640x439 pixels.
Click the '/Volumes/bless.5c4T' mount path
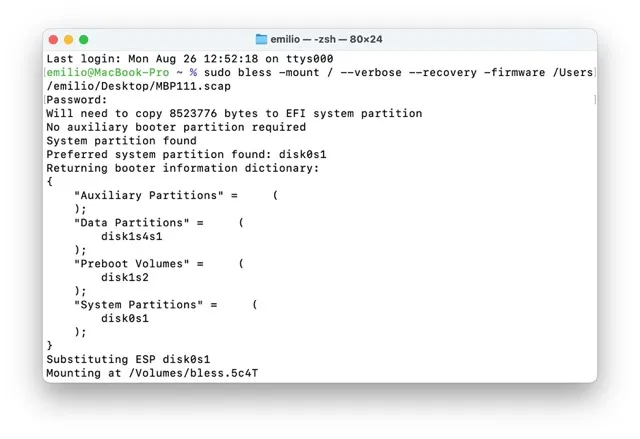193,373
